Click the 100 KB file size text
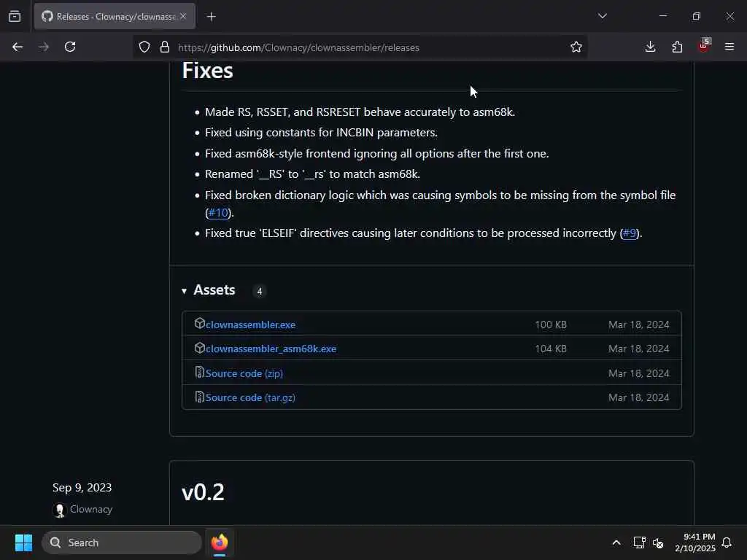Viewport: 747px width, 560px height. [551, 324]
